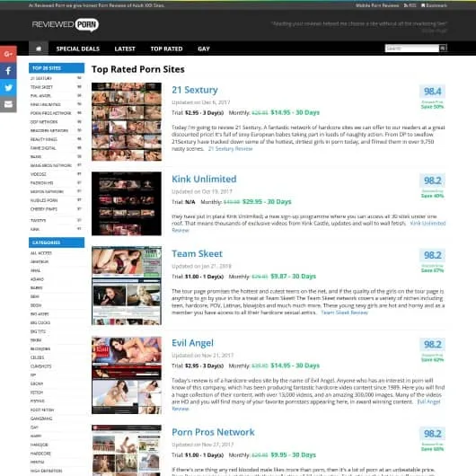Click the Evil Angel site thumbnail
476x476 pixels.
127,375
